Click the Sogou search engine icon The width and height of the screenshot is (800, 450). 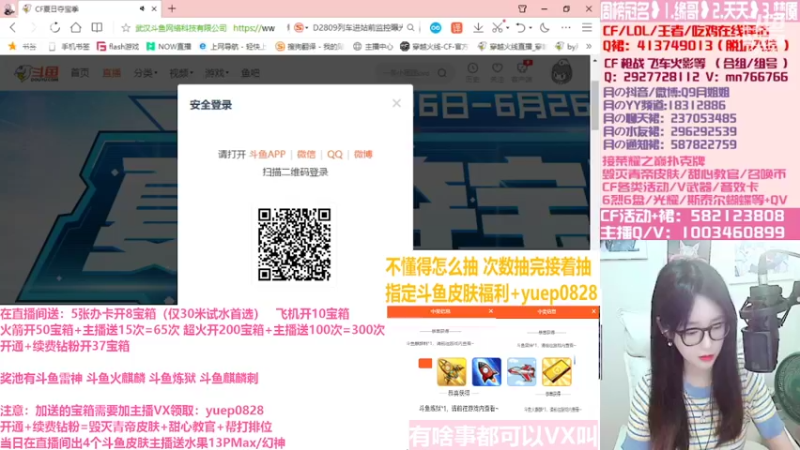pyautogui.click(x=299, y=28)
